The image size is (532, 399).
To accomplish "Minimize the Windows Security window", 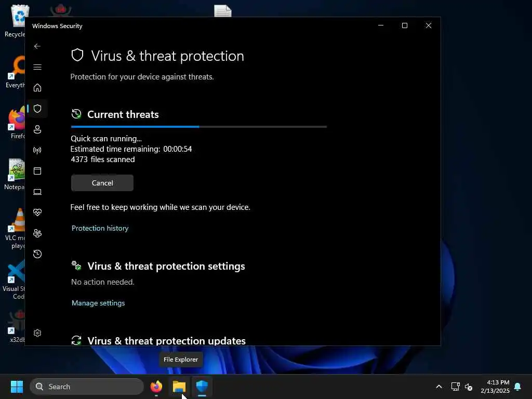I will coord(381,25).
